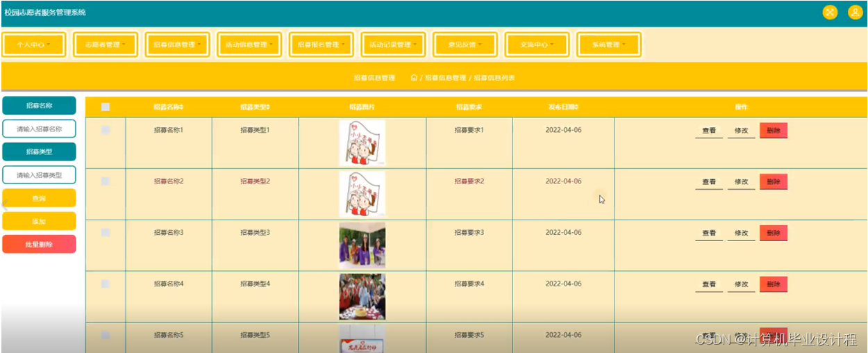Click 修改 for row 招募名称4

[x=742, y=285]
